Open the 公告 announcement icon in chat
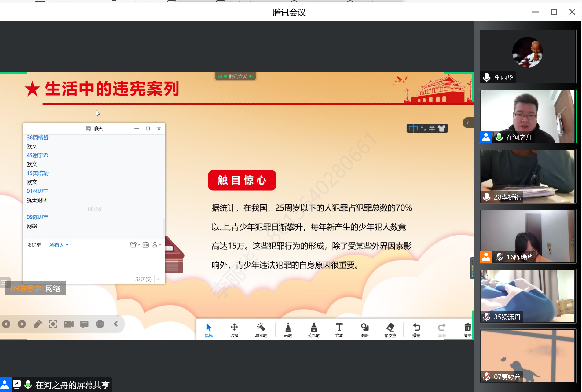Screen dimensions: 582x392 point(146,245)
